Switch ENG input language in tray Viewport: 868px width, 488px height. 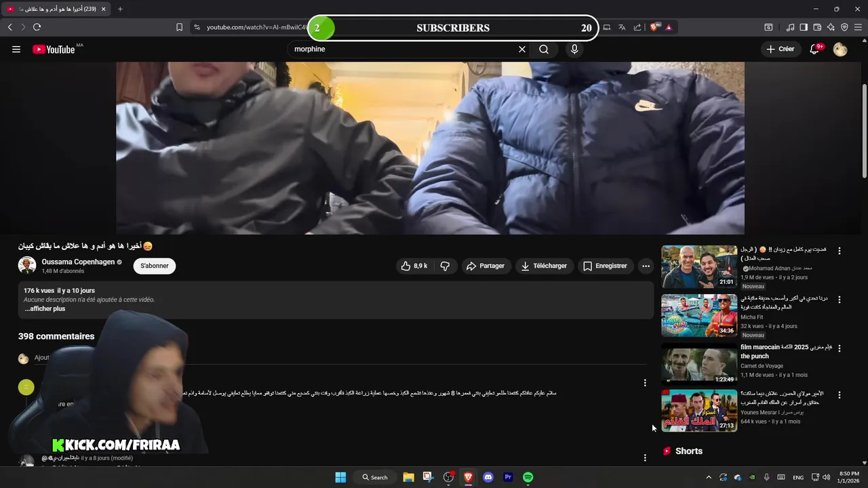click(798, 477)
